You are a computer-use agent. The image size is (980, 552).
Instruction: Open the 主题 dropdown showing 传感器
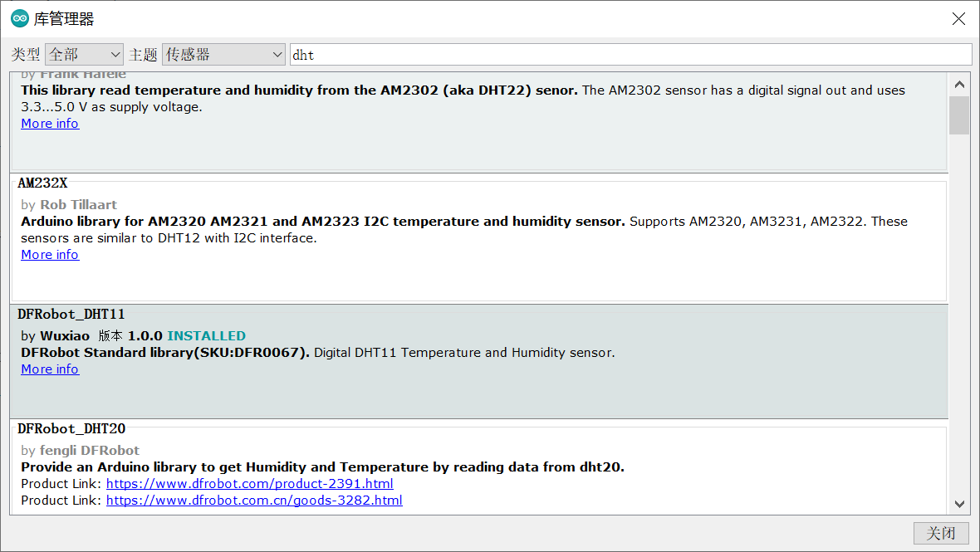pos(223,55)
